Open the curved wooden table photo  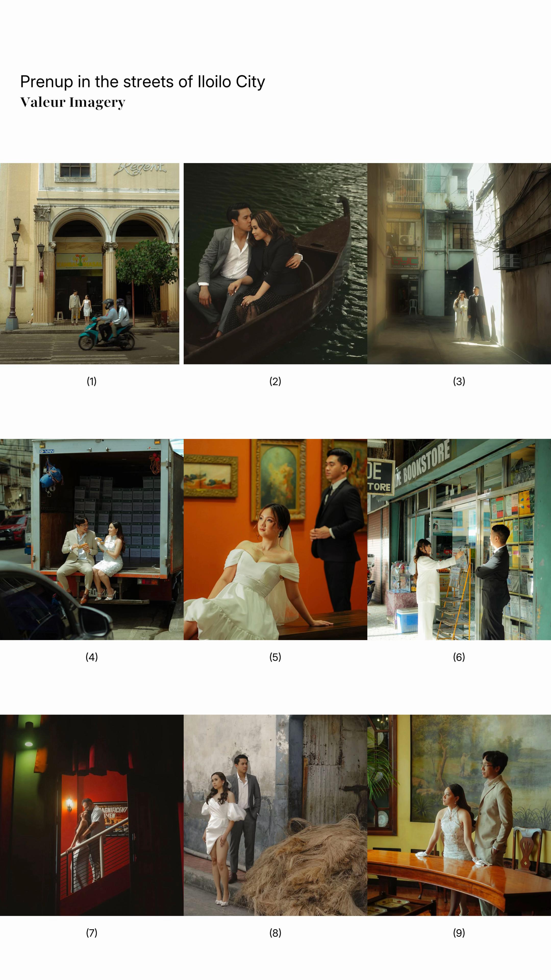459,815
